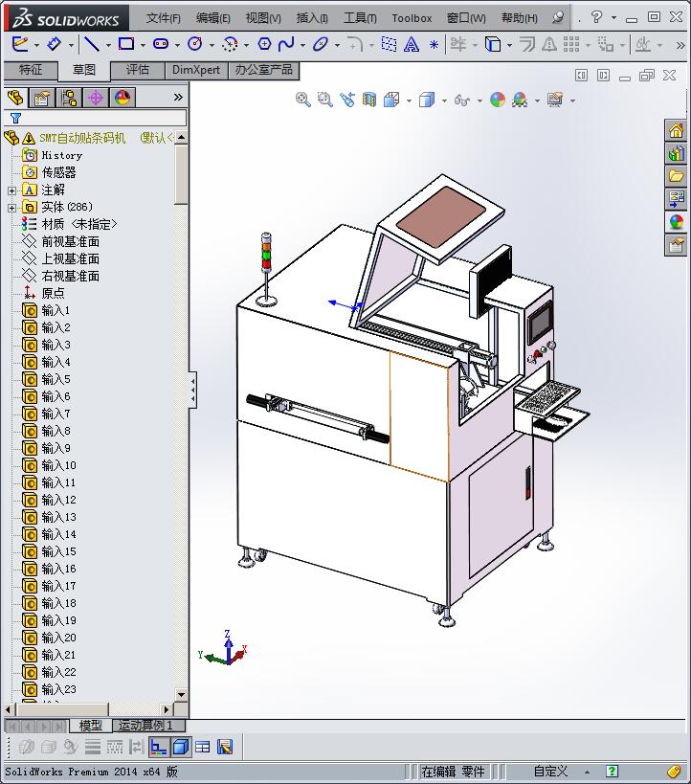Expand the hidden toolbar overflow chevron

[680, 45]
